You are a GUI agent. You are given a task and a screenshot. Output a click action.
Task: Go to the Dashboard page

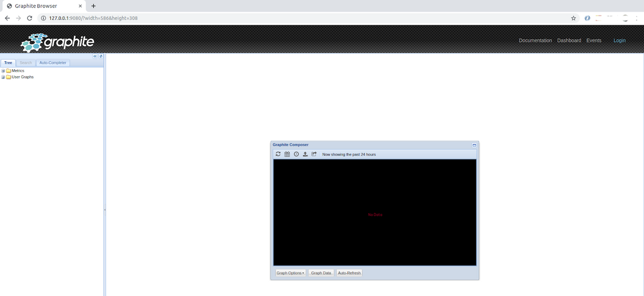tap(569, 40)
